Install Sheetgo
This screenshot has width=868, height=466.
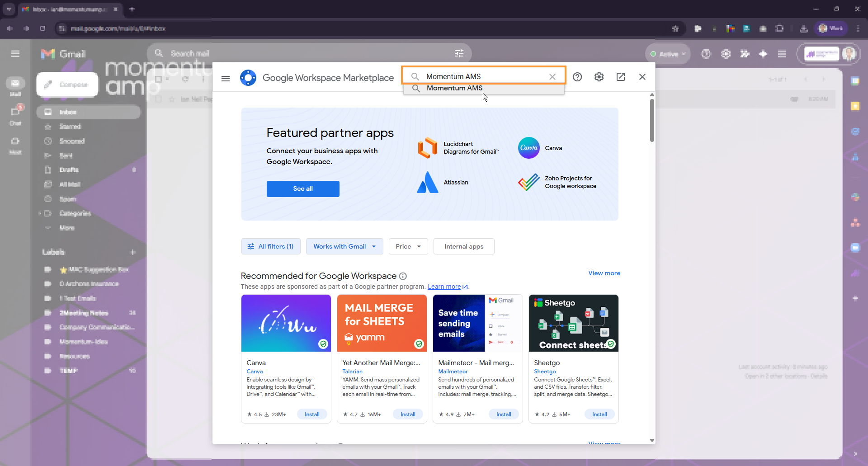tap(599, 414)
